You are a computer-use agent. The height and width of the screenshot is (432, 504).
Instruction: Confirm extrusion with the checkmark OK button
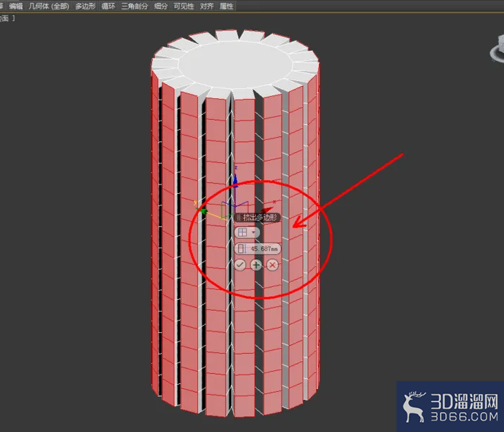tap(239, 265)
